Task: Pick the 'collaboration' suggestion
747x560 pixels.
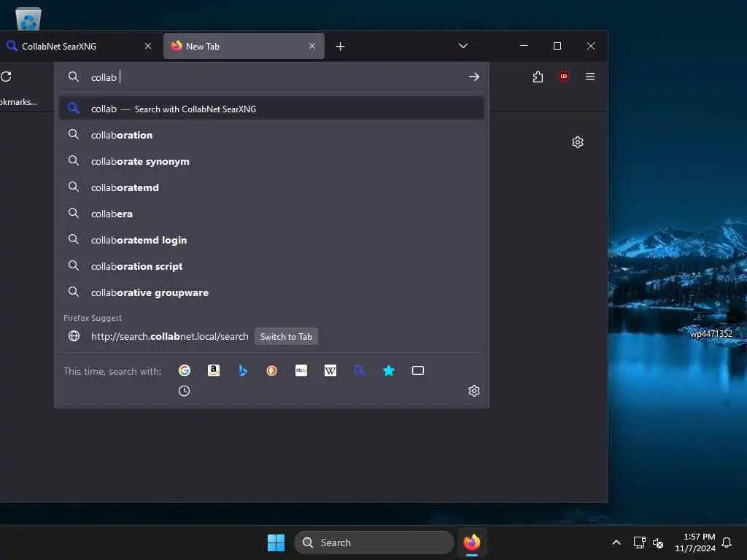Action: [x=271, y=135]
